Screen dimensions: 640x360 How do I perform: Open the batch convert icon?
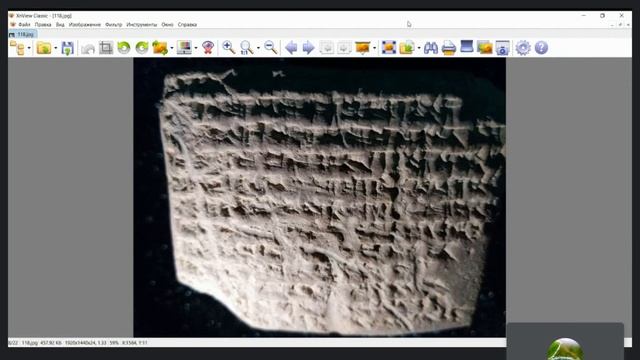click(x=407, y=48)
